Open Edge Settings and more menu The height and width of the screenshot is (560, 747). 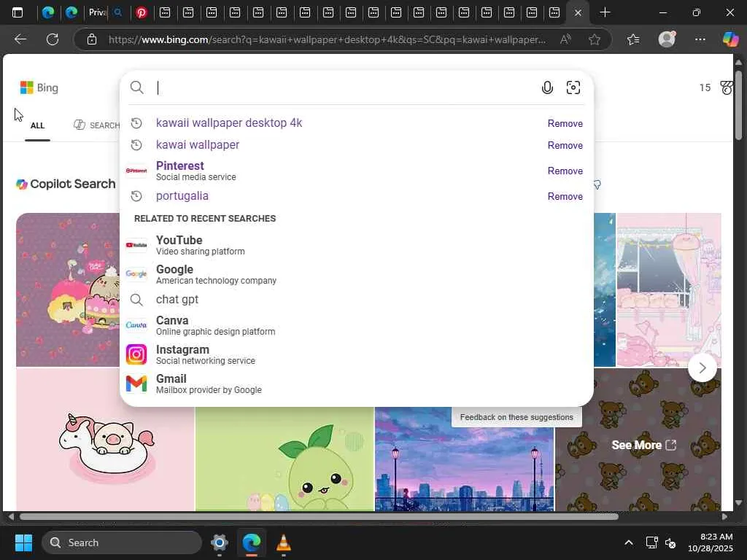pos(700,39)
